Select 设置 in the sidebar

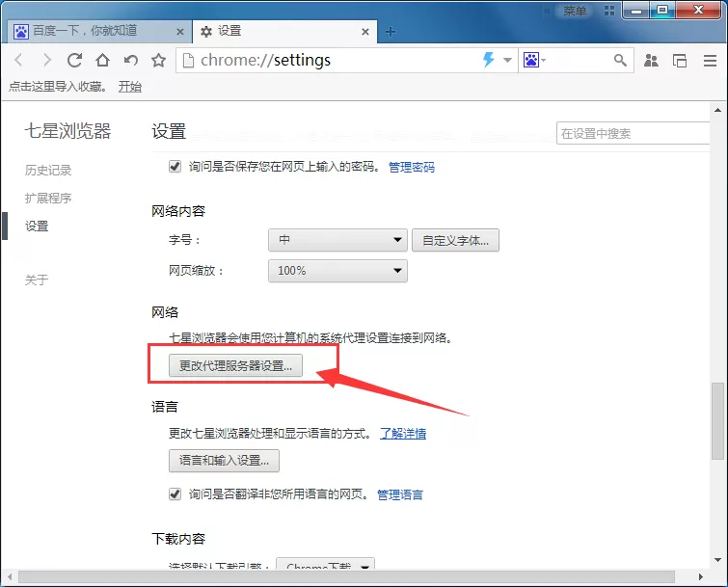pos(37,226)
